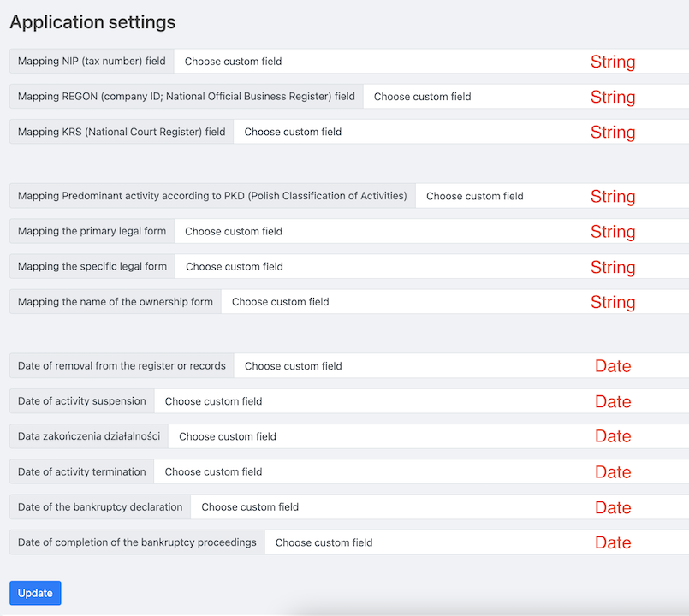Click the 'Mapping NIP (tax number) field' label
This screenshot has height=616, width=689.
(x=92, y=62)
